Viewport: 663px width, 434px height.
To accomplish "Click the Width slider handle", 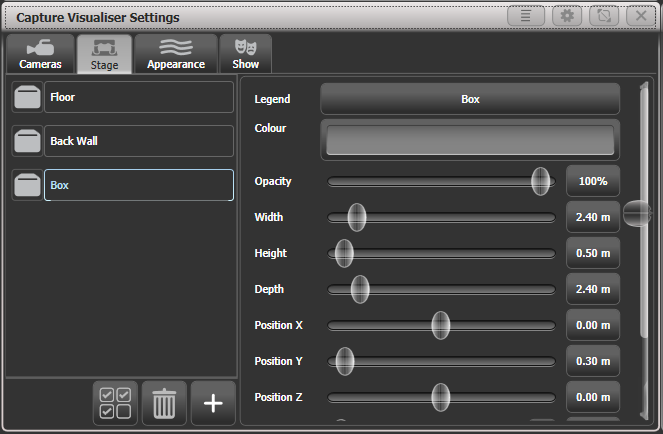I will coord(357,217).
